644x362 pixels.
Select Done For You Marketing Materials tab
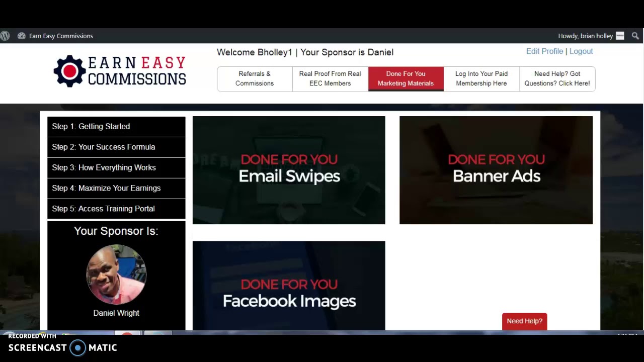pyautogui.click(x=406, y=78)
